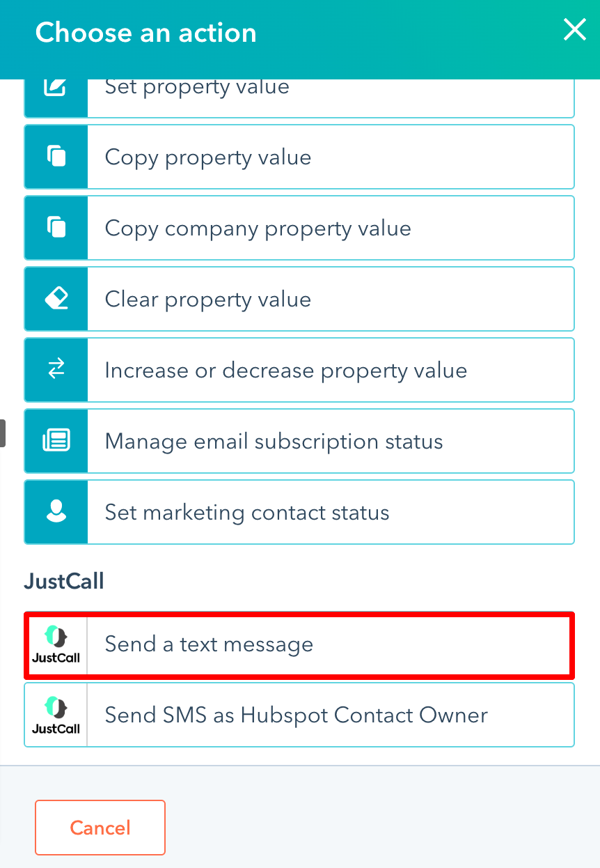Select Send SMS as Hubspot Contact Owner text
Screen dimensions: 600x868
click(297, 715)
